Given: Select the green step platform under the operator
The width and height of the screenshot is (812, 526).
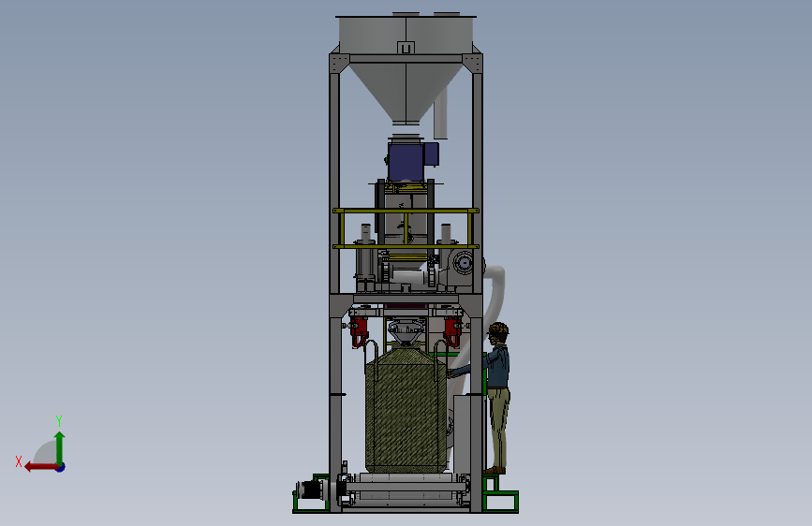Looking at the screenshot, I should point(500,493).
